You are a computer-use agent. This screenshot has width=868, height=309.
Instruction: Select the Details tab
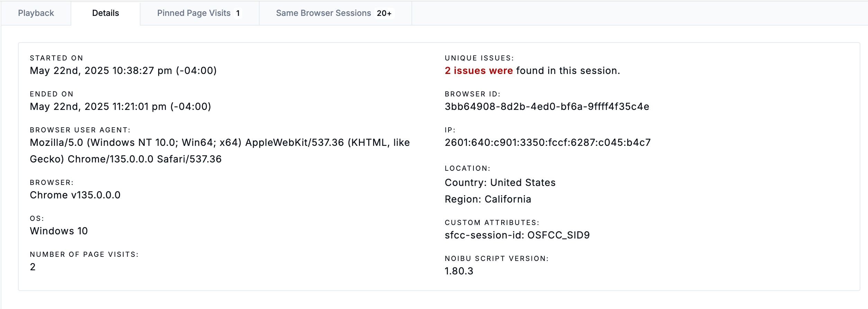click(x=106, y=13)
